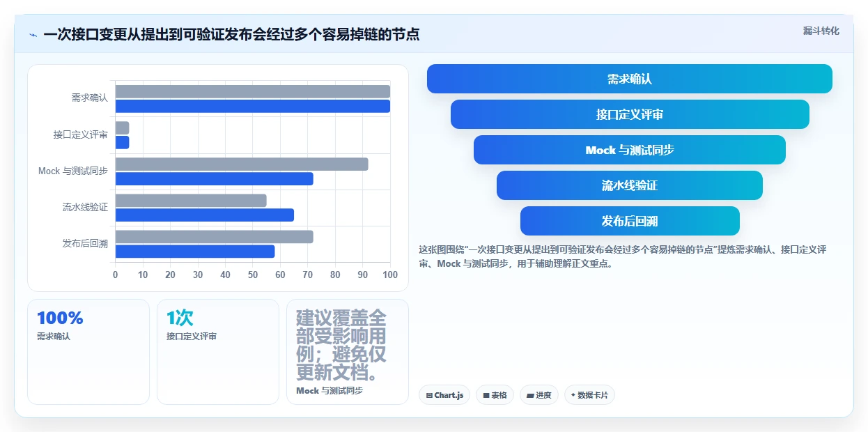
Task: Click the 1次 value in the stat card
Action: coord(180,318)
